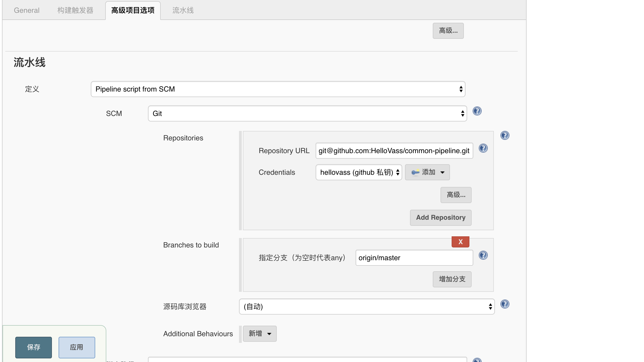Open the 定义 Pipeline script dropdown
Viewport: 644px width, 362px height.
click(x=278, y=89)
